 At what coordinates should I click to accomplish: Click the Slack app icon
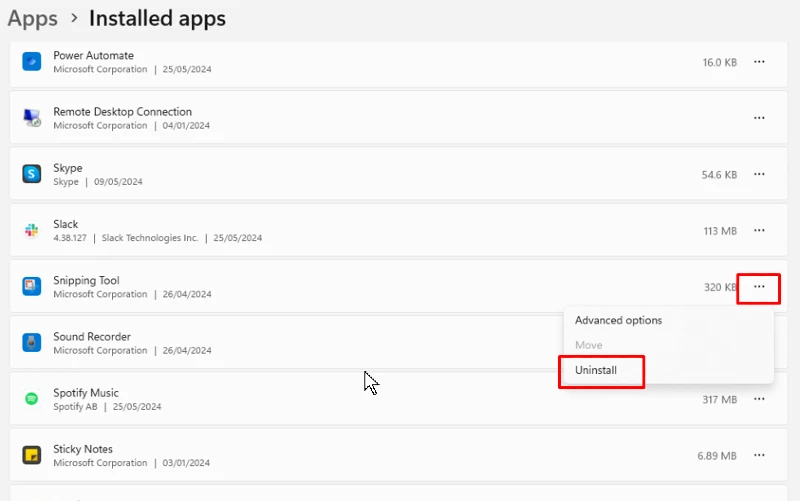pyautogui.click(x=32, y=230)
